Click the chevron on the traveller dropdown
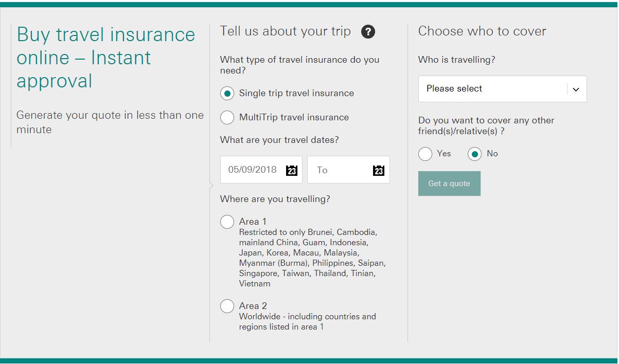The width and height of the screenshot is (619, 364). 576,89
